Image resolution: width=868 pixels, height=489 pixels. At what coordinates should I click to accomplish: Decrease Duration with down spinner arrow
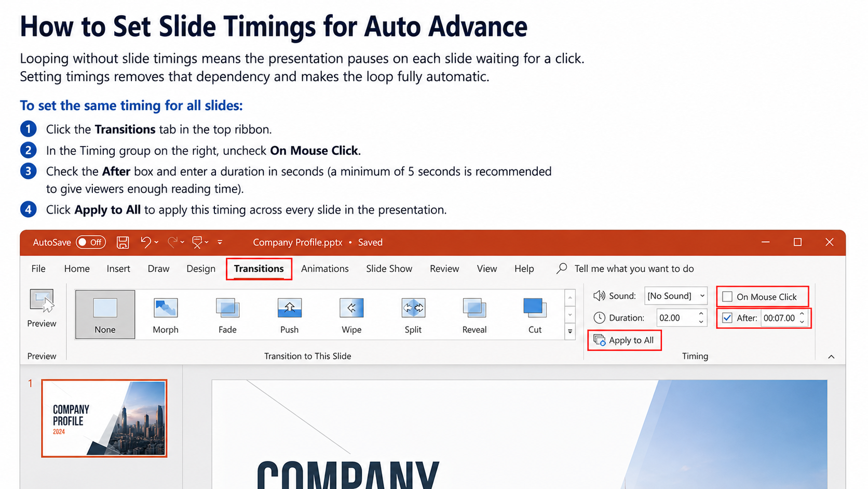(x=701, y=322)
